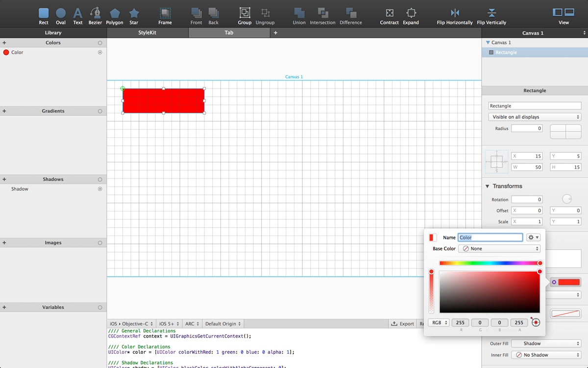Open the Base Color dropdown
This screenshot has width=588, height=368.
click(x=499, y=249)
